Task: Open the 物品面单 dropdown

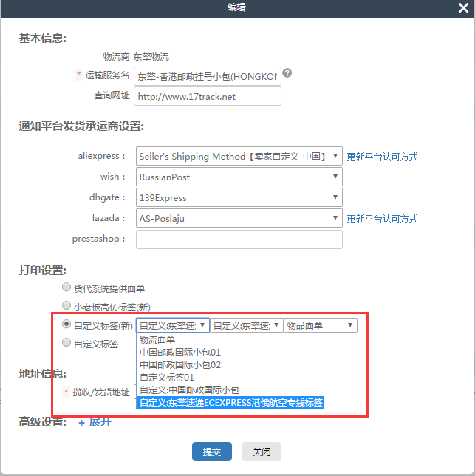Action: 320,325
